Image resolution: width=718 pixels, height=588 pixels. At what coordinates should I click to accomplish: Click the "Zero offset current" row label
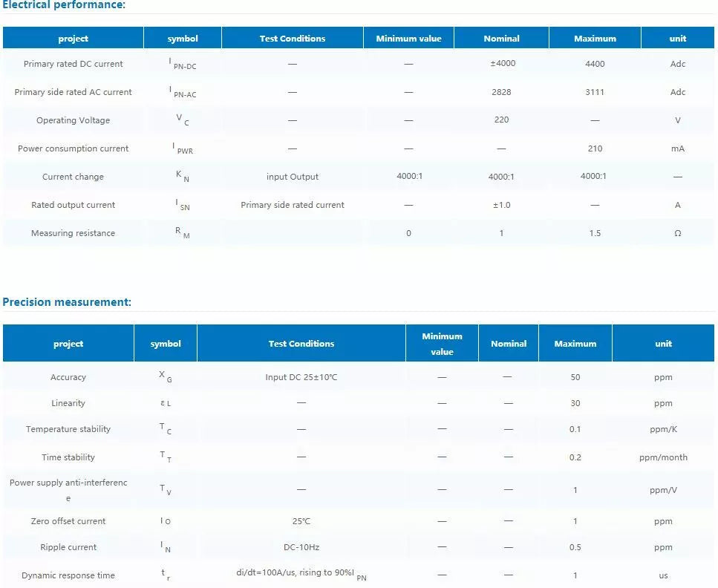(68, 521)
